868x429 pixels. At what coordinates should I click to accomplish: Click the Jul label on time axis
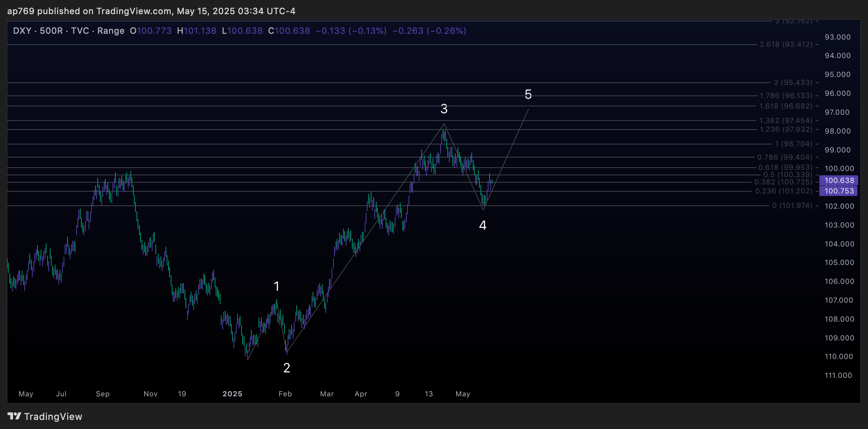click(61, 394)
